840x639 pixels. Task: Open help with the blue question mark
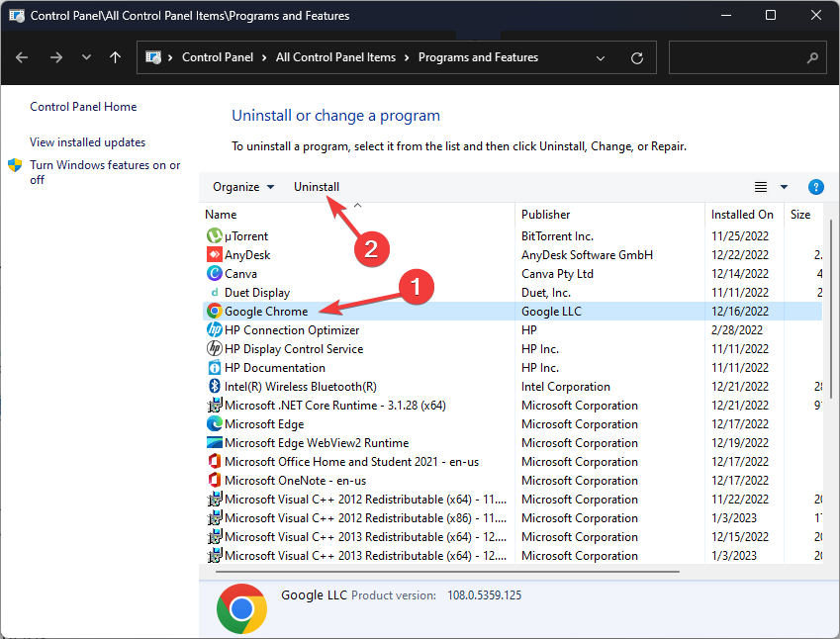coord(815,187)
